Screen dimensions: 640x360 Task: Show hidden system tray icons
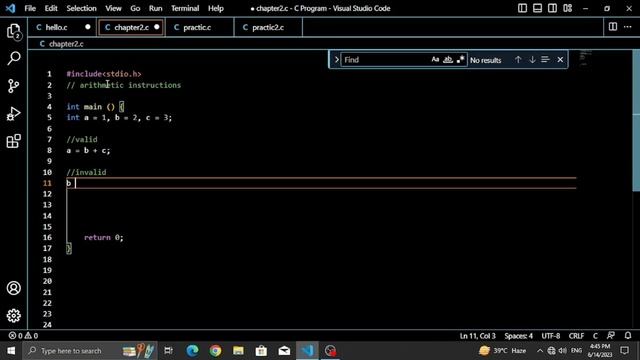pyautogui.click(x=540, y=351)
